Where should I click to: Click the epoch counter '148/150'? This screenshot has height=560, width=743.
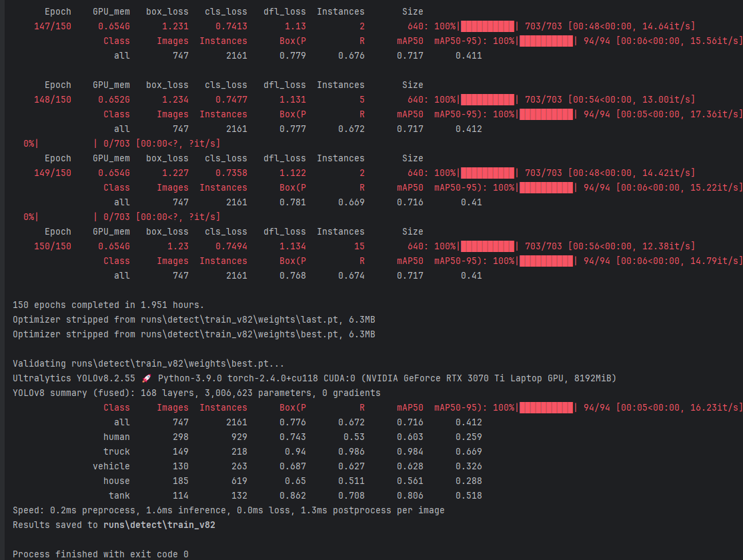(53, 99)
